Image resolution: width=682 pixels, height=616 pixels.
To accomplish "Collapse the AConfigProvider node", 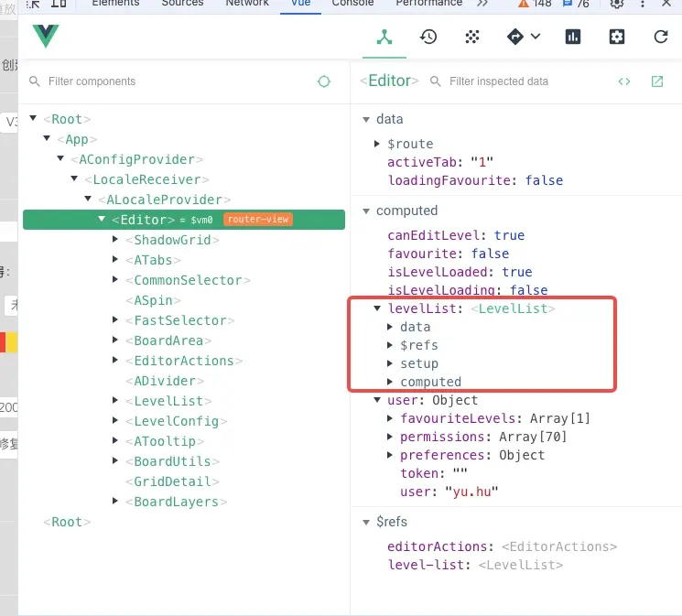I will [60, 158].
